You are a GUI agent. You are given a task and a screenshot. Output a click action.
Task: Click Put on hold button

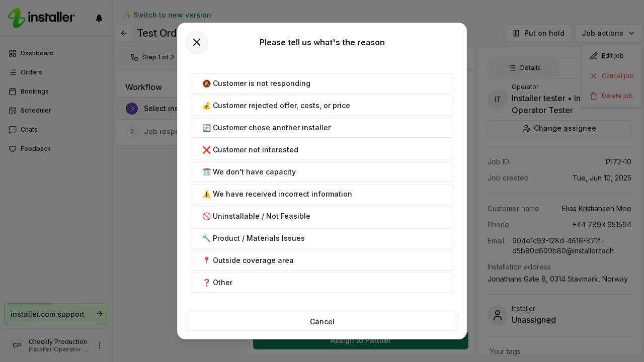[x=538, y=33]
